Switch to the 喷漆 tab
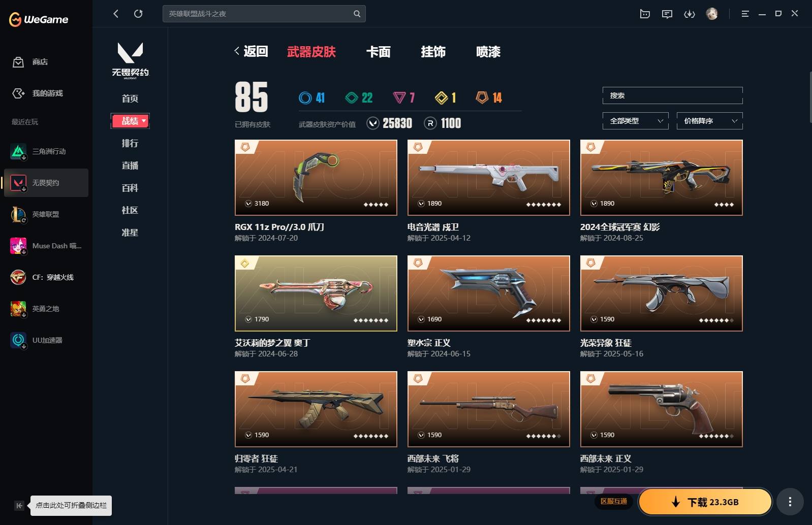 coord(488,52)
